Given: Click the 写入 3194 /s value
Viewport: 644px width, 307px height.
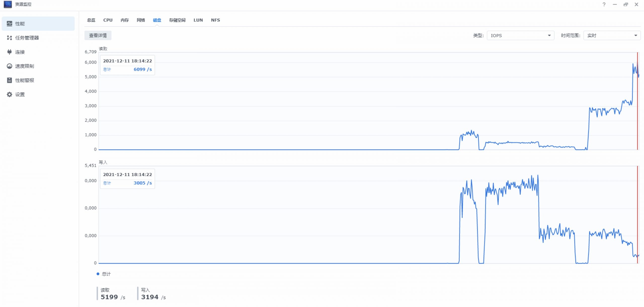Looking at the screenshot, I should [153, 297].
